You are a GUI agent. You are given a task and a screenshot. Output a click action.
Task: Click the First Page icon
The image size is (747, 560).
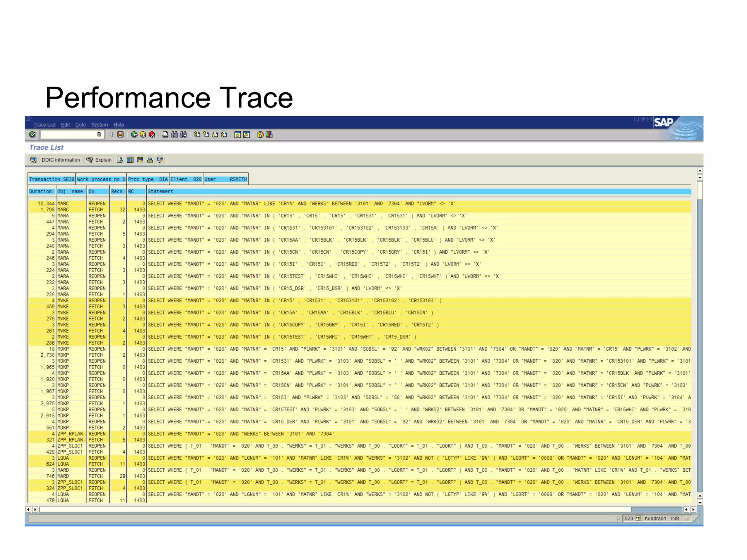(x=197, y=135)
